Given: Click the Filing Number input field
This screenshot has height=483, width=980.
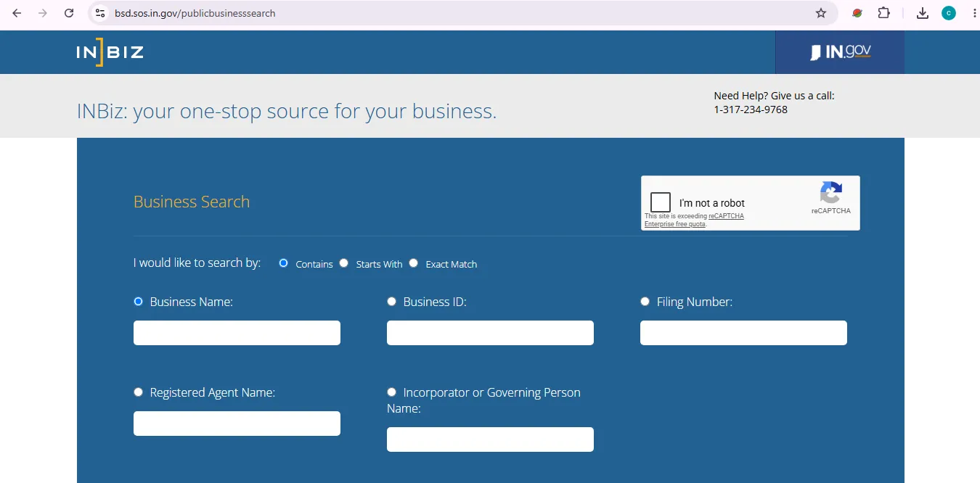Looking at the screenshot, I should [743, 333].
